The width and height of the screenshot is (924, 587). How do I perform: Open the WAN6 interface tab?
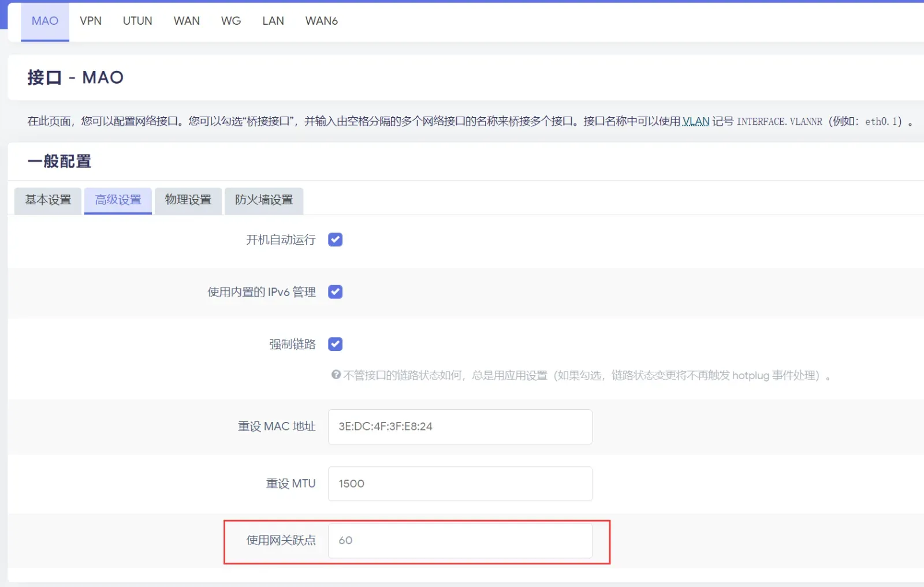click(x=322, y=21)
